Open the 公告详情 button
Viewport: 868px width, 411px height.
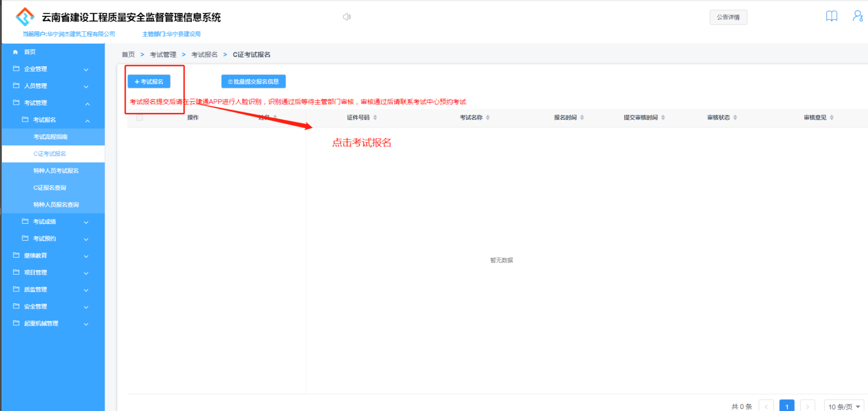[x=728, y=17]
